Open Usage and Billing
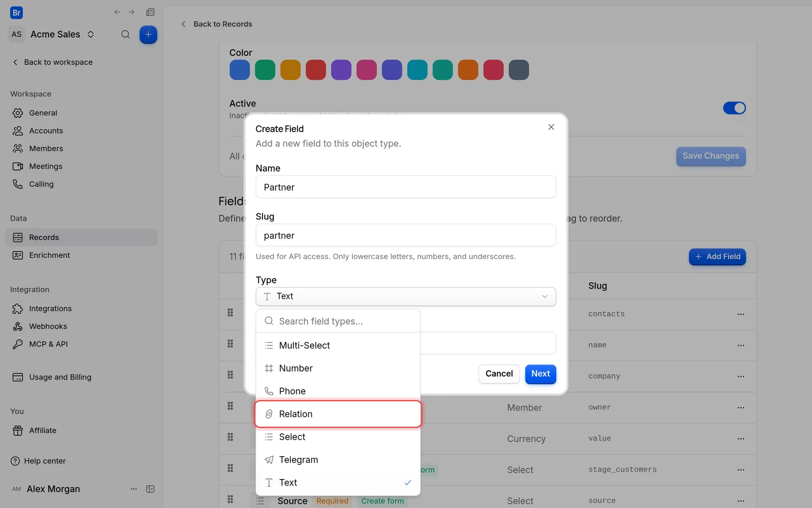Screen dimensions: 812x508 tap(81, 377)
